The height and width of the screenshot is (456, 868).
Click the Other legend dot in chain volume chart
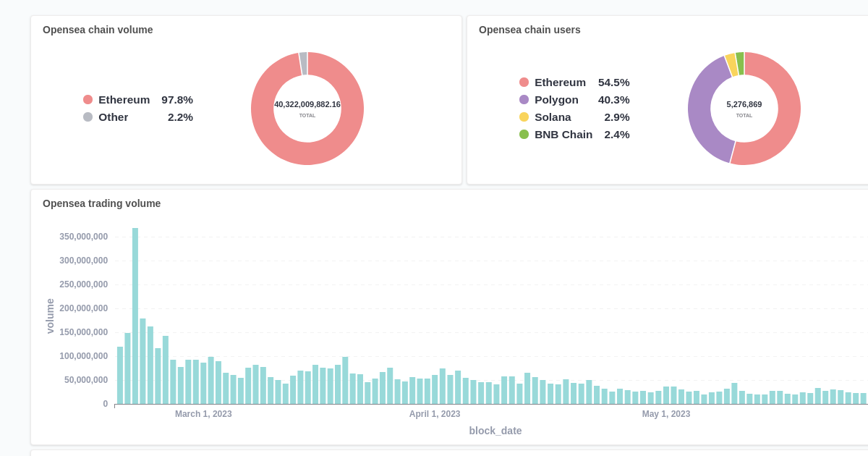(90, 117)
